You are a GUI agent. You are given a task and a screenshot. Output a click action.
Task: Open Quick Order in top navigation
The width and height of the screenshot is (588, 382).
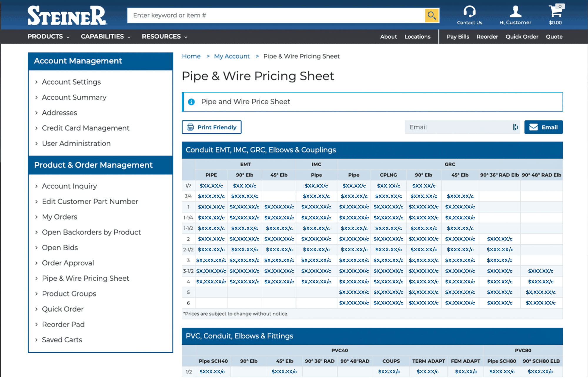click(522, 37)
